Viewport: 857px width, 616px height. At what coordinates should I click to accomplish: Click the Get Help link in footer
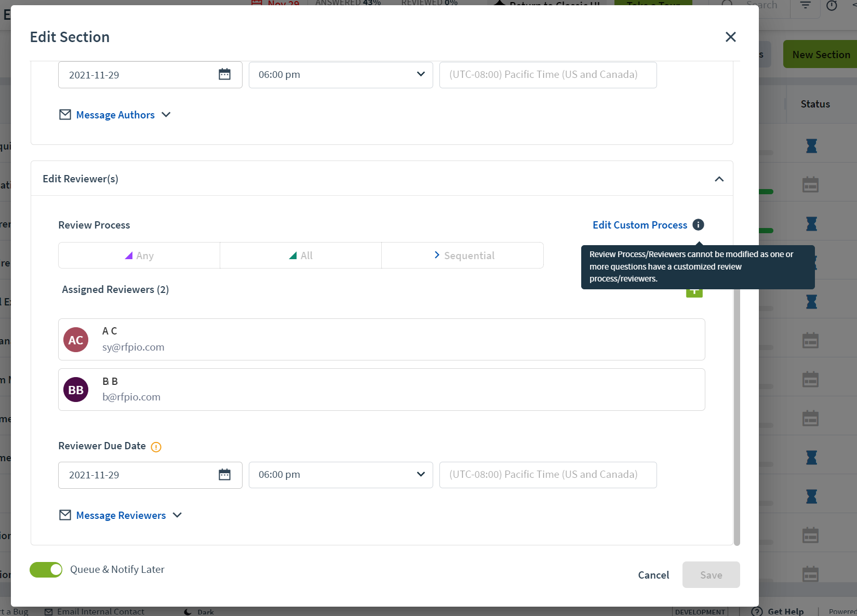(x=785, y=611)
